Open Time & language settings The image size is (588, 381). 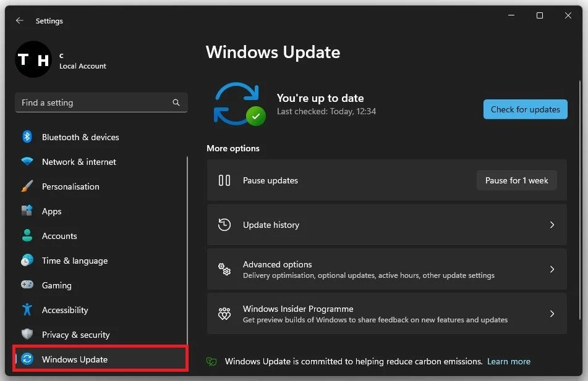101,261
